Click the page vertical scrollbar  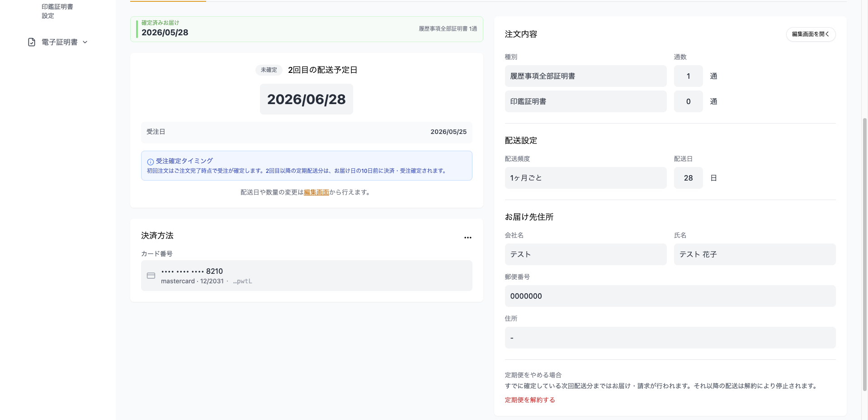(865, 253)
